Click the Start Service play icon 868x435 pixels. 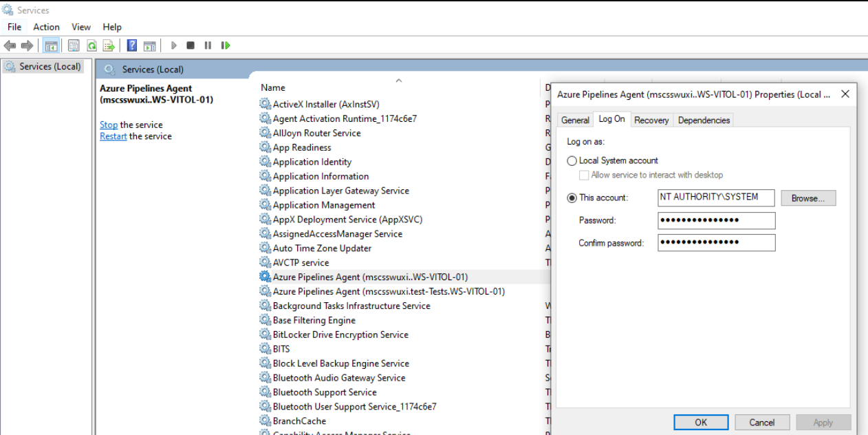[x=174, y=45]
